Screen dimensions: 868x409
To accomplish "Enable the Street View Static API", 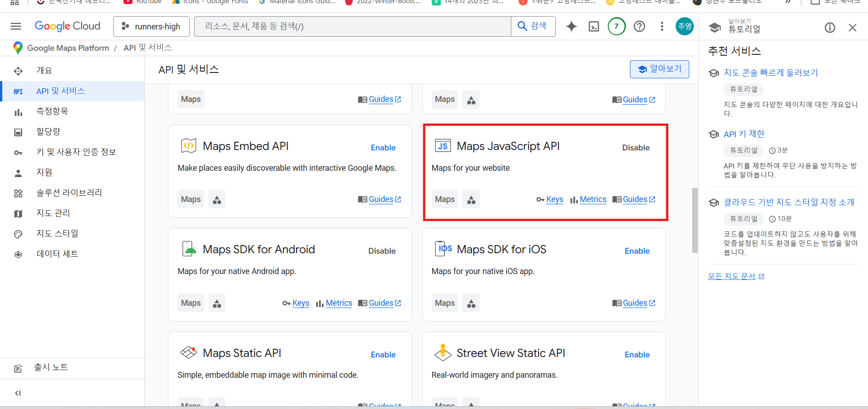I will [637, 355].
